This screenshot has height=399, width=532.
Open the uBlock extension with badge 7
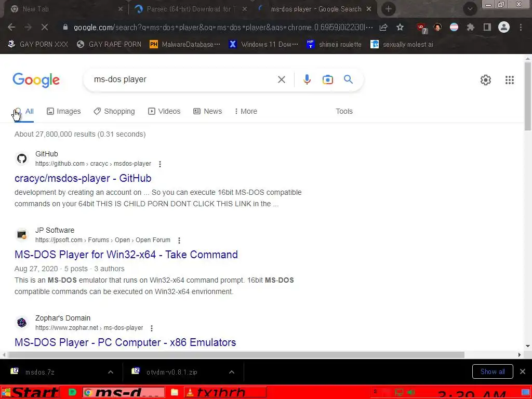tap(422, 28)
